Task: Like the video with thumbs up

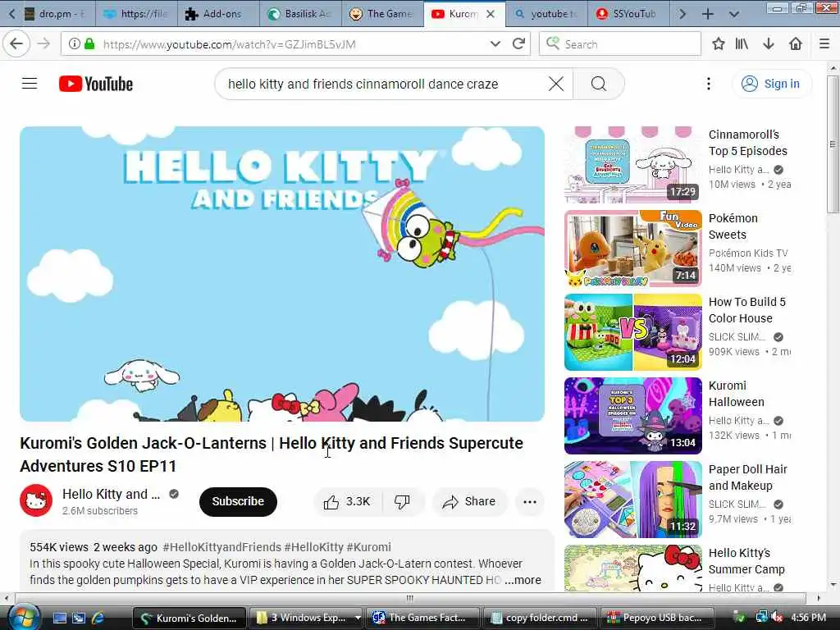Action: [347, 502]
